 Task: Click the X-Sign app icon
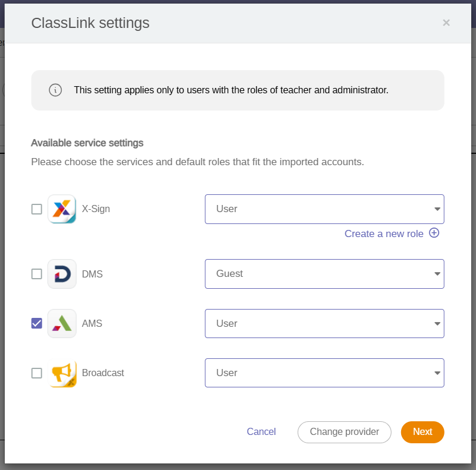pos(62,209)
